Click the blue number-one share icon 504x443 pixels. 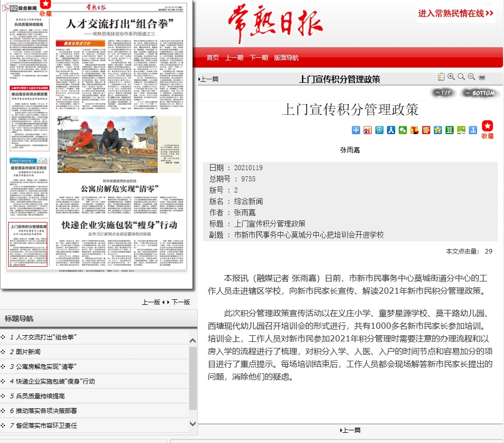pyautogui.click(x=473, y=130)
